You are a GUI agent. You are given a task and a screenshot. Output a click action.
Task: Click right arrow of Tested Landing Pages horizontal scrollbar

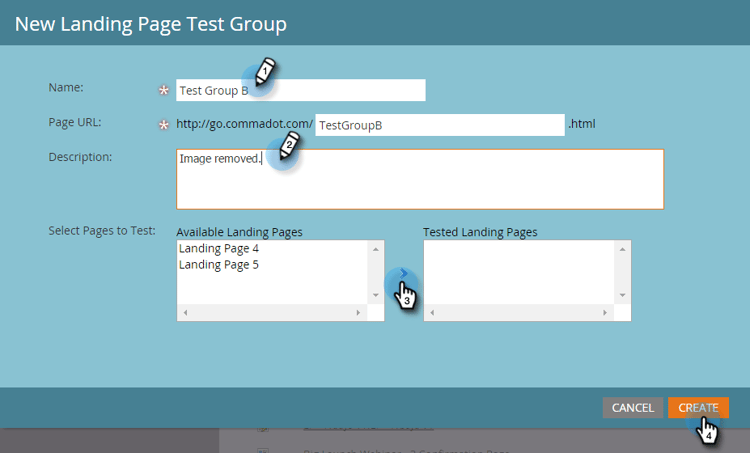coord(605,312)
